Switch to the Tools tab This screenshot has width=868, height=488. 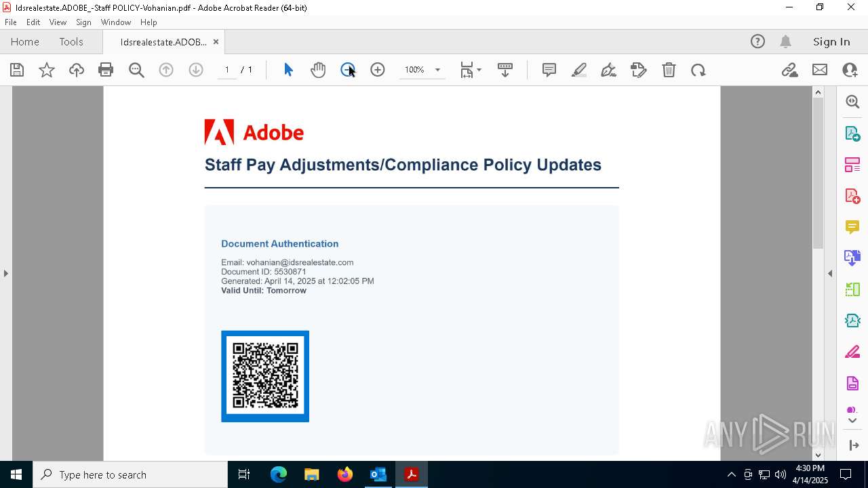click(x=71, y=41)
